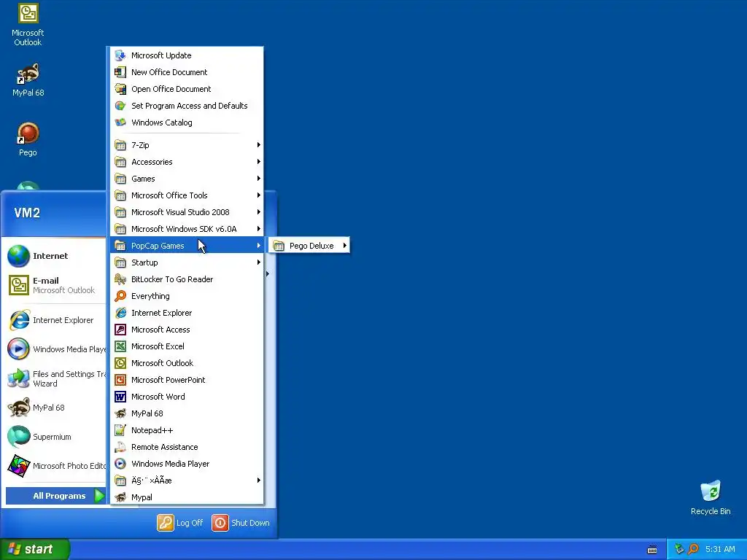Screen dimensions: 747x560
Task: Select the MyPal 68 desktop shortcut
Action: [x=28, y=79]
